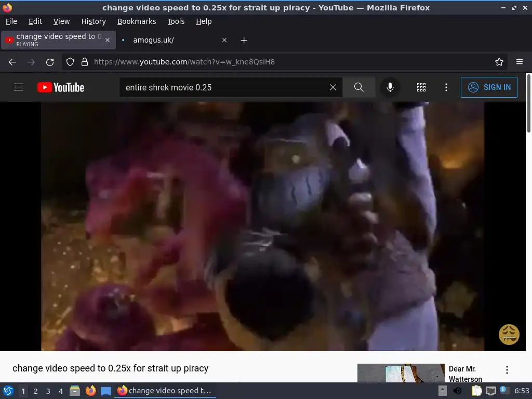Close the amogus.uk tab
Screen dimensions: 532x399
point(224,40)
